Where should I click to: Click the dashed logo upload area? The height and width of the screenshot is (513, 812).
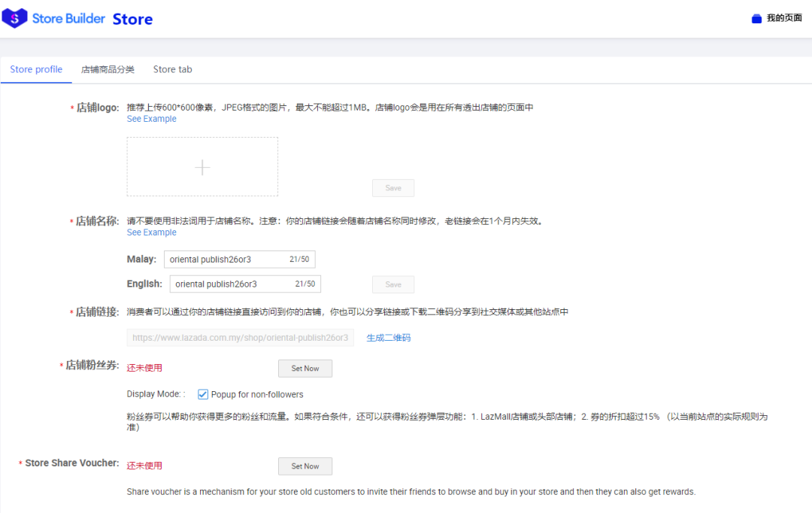201,165
